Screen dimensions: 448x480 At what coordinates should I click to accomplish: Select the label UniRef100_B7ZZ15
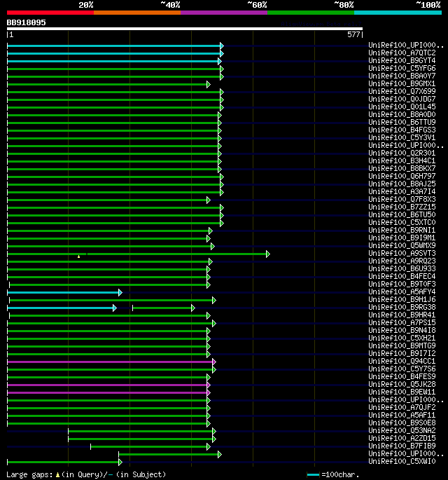pyautogui.click(x=402, y=207)
